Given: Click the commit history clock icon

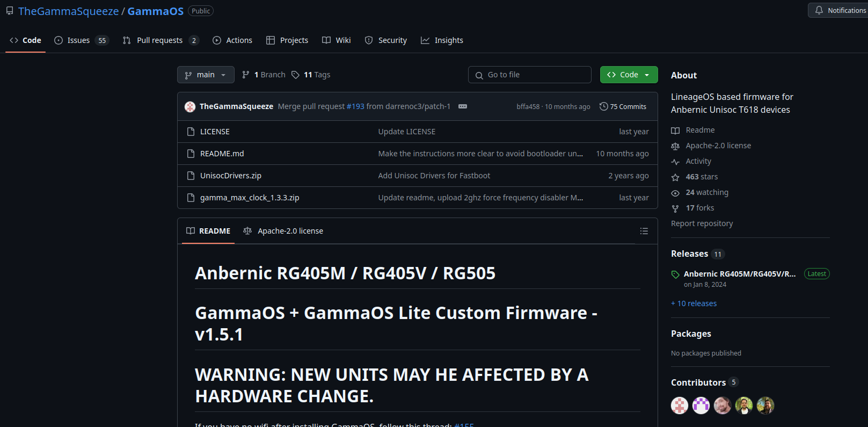Looking at the screenshot, I should pyautogui.click(x=603, y=106).
